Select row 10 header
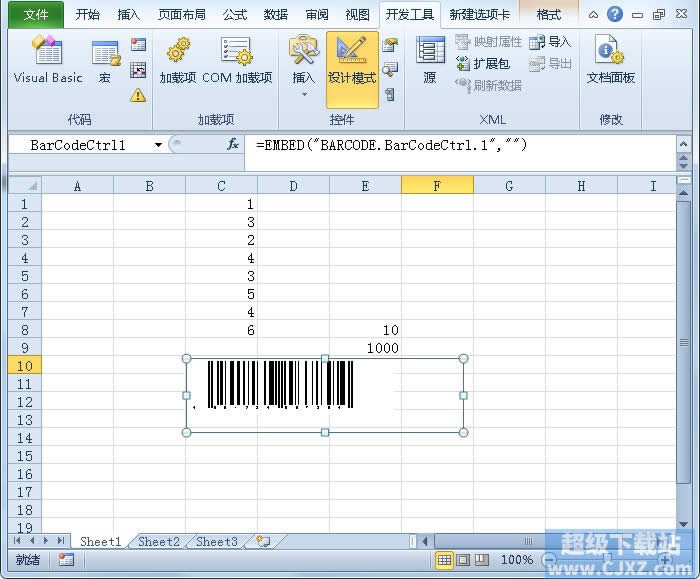The width and height of the screenshot is (700, 579). [x=25, y=366]
